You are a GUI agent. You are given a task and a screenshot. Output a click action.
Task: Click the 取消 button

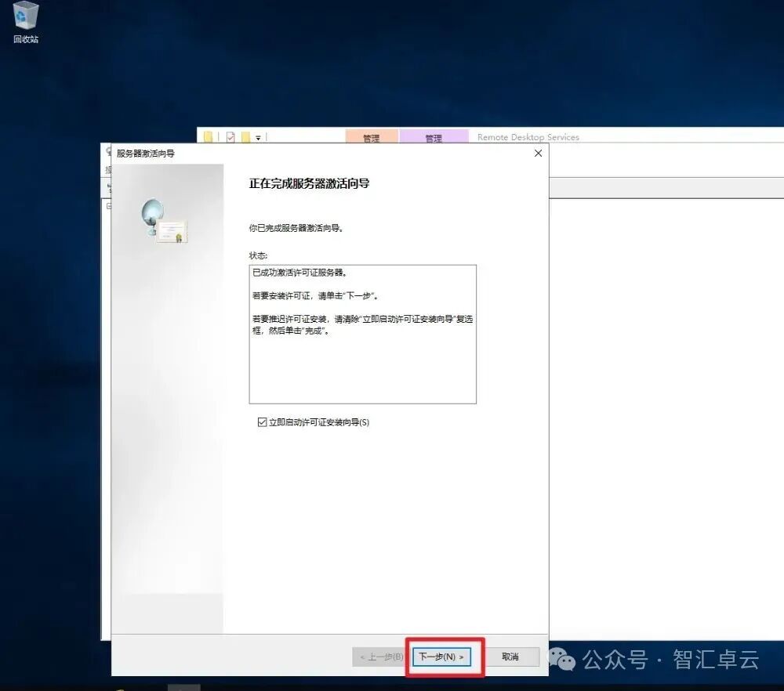512,657
